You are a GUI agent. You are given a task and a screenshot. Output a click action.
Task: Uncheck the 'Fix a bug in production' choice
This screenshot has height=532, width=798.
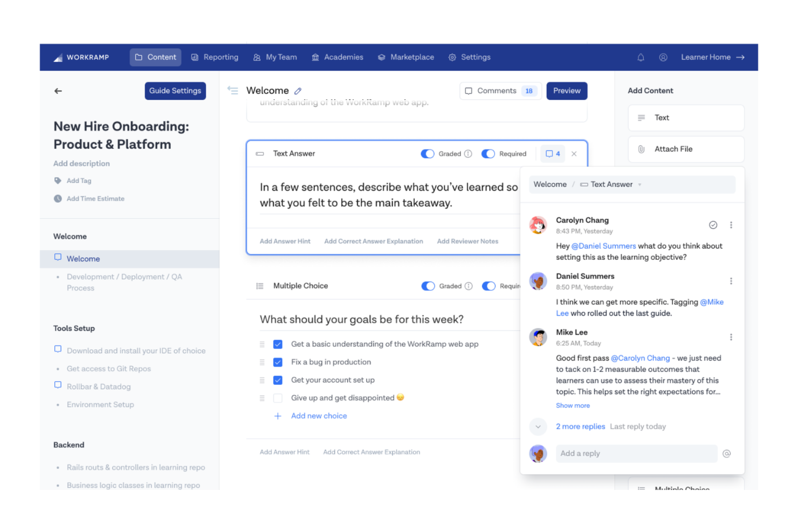coord(278,362)
